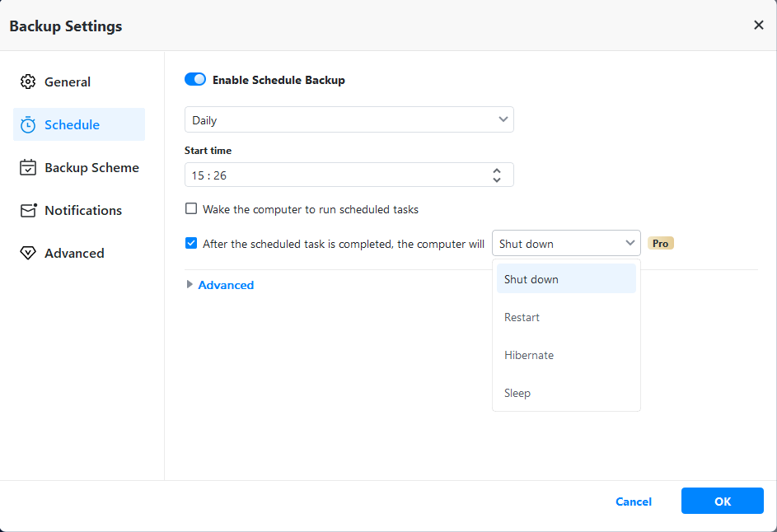777x532 pixels.
Task: Click the Advanced diamond icon in sidebar
Action: pyautogui.click(x=28, y=254)
